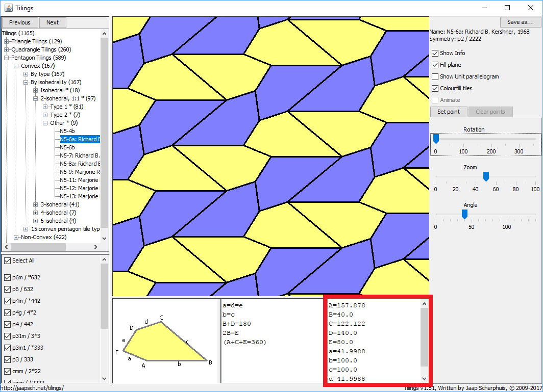
Task: Toggle the Select All checkbox
Action: [x=7, y=261]
